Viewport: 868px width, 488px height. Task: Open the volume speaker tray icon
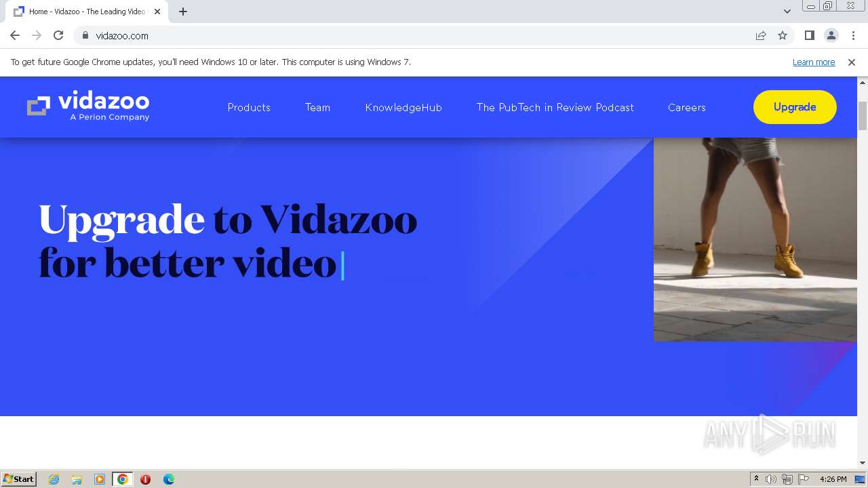(771, 479)
